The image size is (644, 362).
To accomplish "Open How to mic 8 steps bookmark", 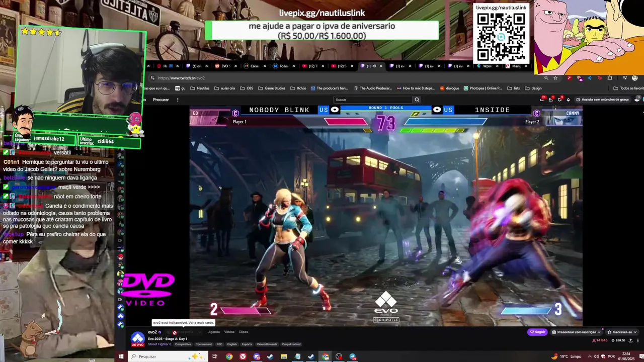I will click(x=416, y=88).
